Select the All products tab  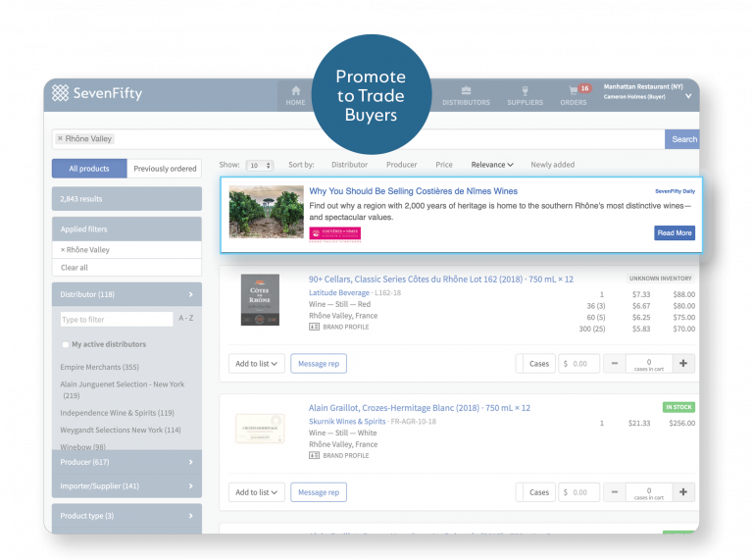89,169
